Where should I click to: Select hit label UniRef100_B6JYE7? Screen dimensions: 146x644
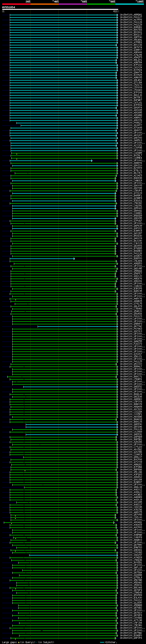pyautogui.click(x=131, y=173)
